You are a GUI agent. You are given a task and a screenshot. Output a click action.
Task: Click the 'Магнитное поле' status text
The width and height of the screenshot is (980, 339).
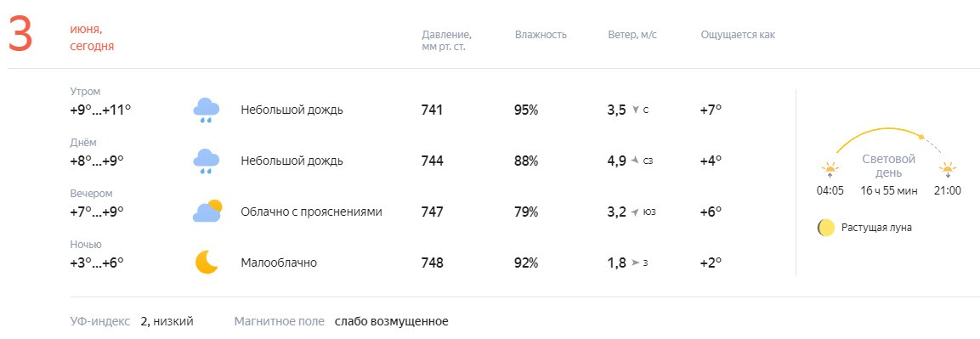391,321
